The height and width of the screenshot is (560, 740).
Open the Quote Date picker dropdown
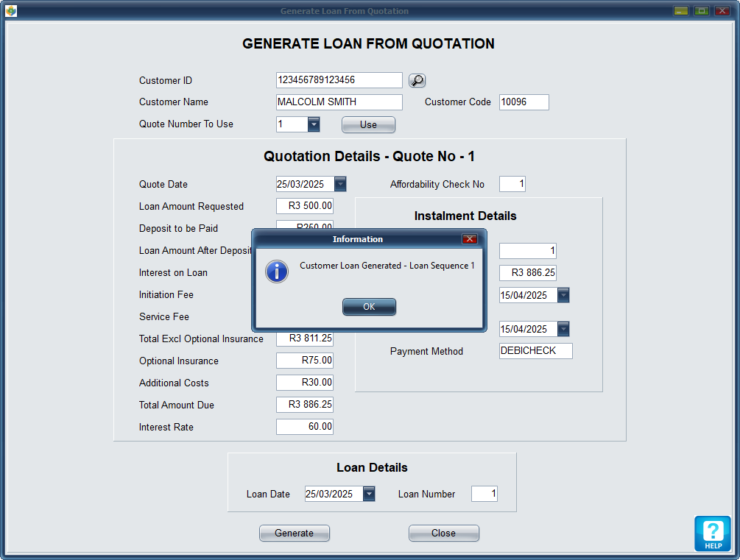340,185
